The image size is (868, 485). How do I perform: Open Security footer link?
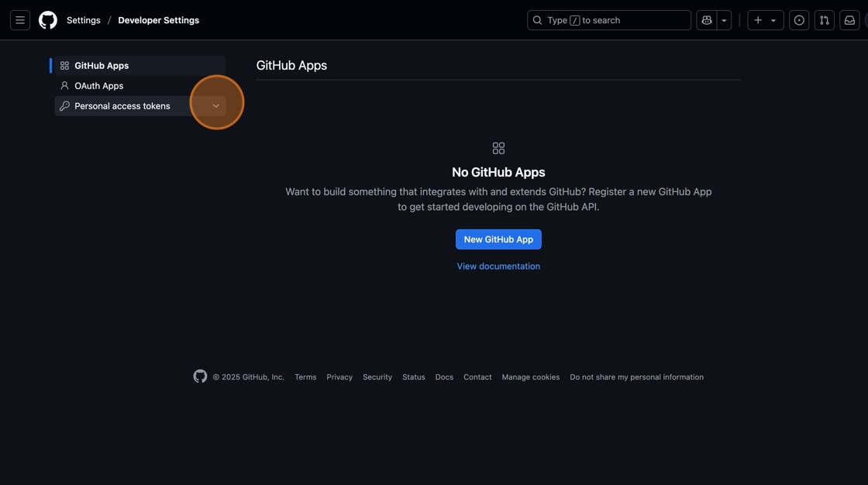(x=377, y=377)
